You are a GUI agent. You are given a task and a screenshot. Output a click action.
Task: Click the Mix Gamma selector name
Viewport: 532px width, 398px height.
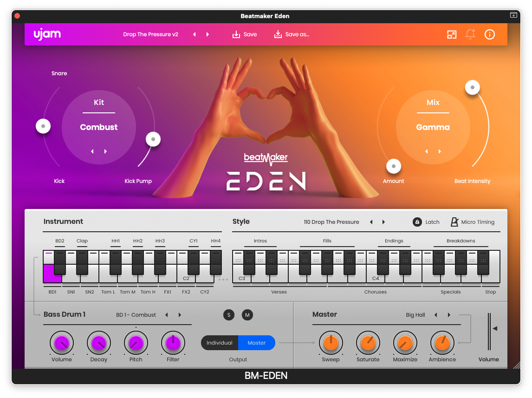coord(433,127)
